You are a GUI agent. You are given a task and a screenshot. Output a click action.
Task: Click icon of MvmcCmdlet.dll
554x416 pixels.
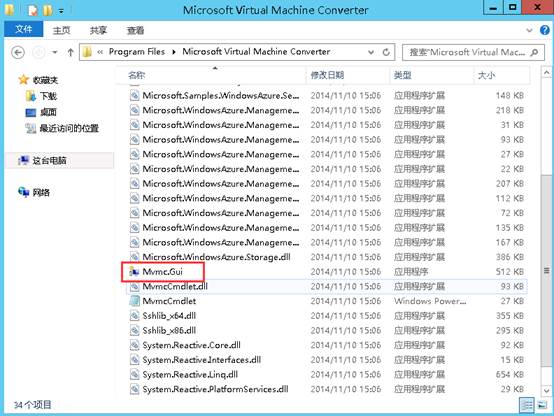(134, 286)
